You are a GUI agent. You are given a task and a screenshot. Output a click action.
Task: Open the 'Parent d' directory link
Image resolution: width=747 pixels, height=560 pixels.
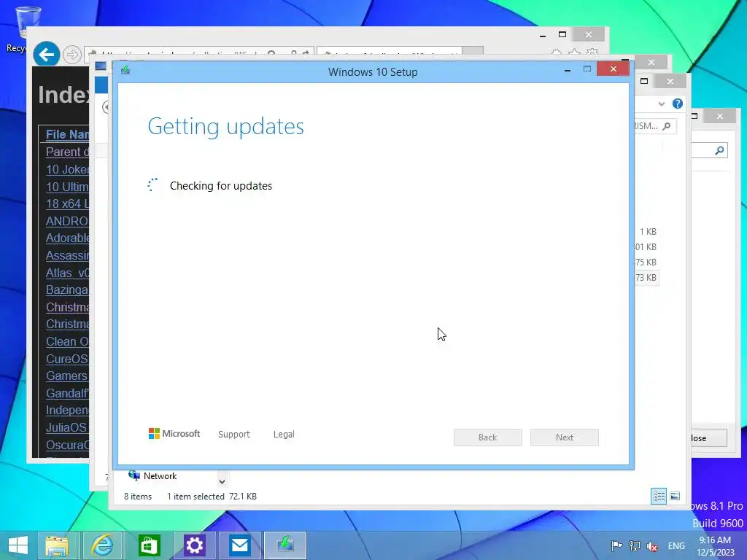click(67, 152)
